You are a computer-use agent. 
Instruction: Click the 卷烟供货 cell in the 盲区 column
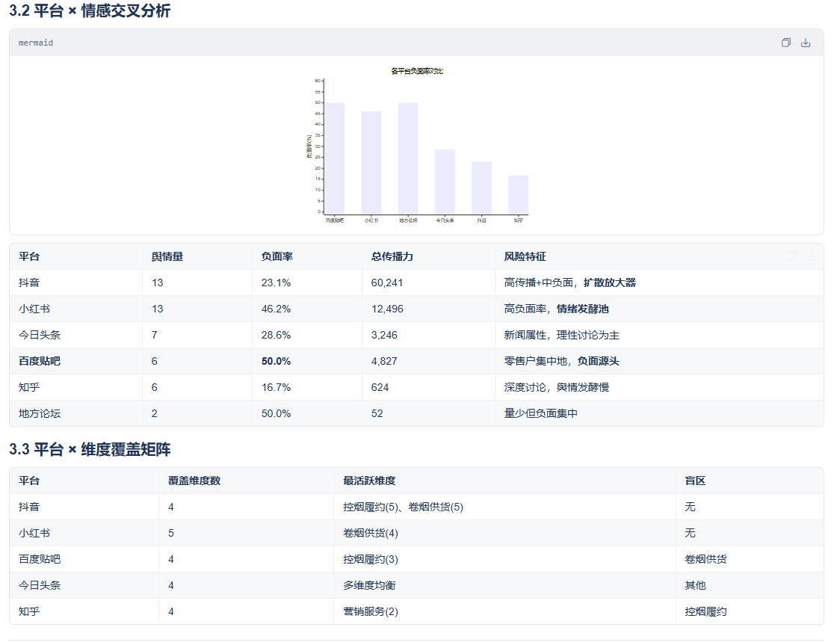coord(705,560)
